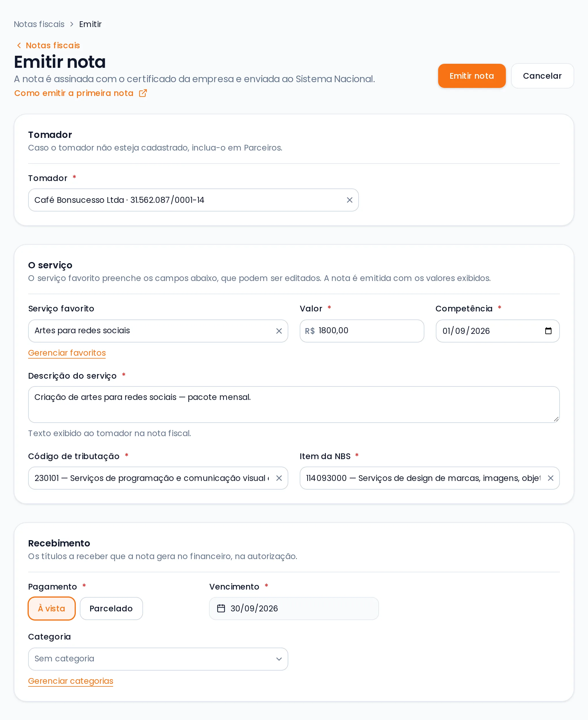Open the Serviço favorito combo box

[x=158, y=331]
